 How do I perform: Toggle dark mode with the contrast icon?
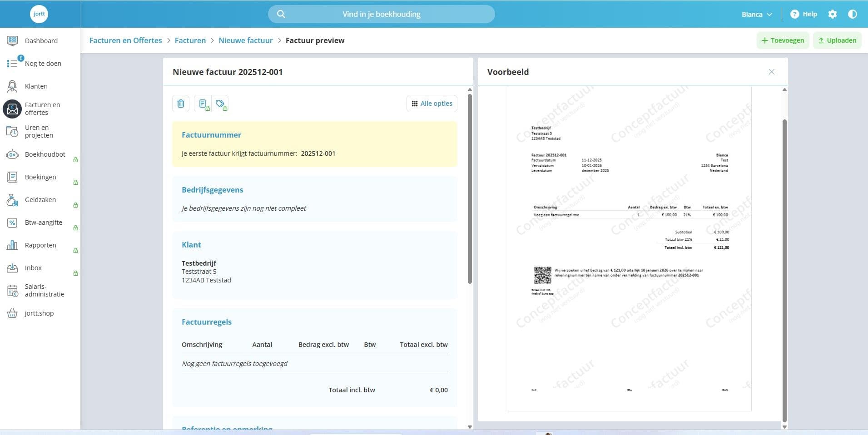[853, 14]
